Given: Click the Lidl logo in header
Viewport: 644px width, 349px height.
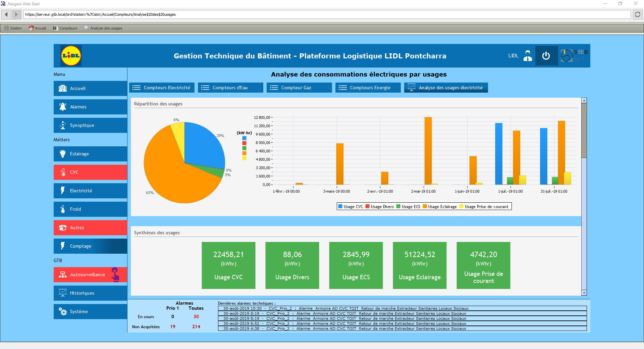Looking at the screenshot, I should coord(71,56).
